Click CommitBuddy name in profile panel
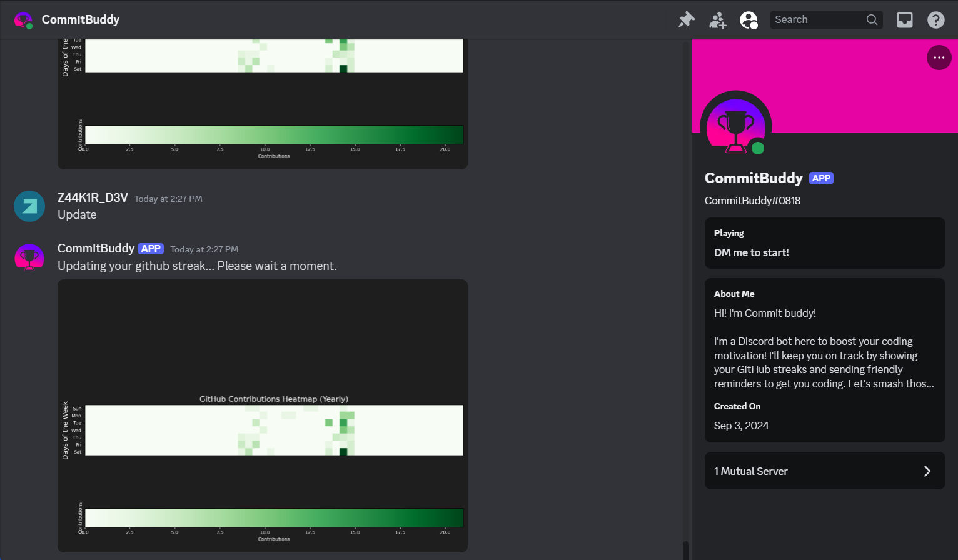Viewport: 958px width, 560px height. 754,178
